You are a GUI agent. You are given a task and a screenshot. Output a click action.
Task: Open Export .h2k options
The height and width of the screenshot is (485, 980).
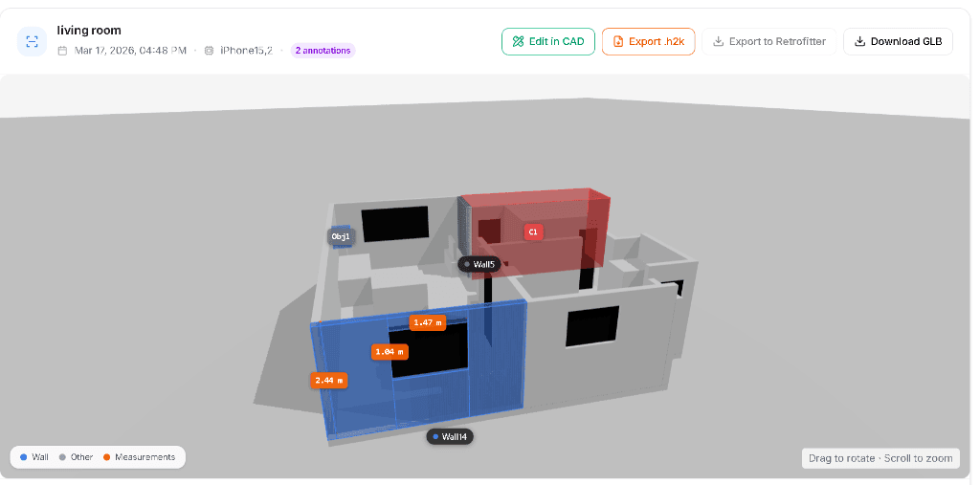(x=648, y=42)
